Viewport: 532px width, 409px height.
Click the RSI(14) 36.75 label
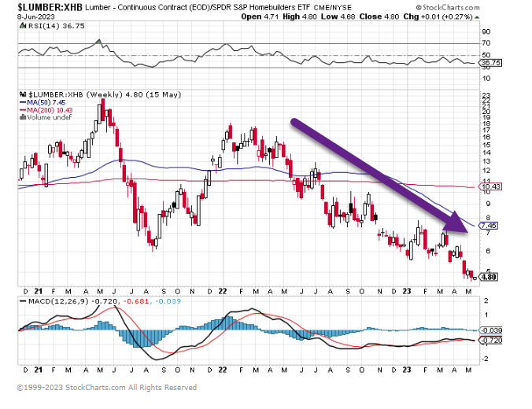click(x=57, y=26)
